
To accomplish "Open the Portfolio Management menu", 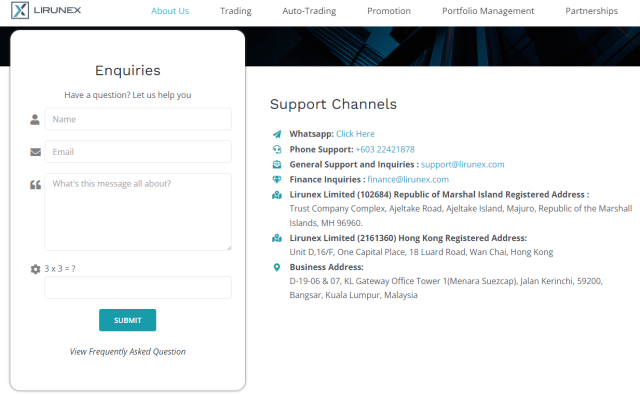I will [x=488, y=11].
